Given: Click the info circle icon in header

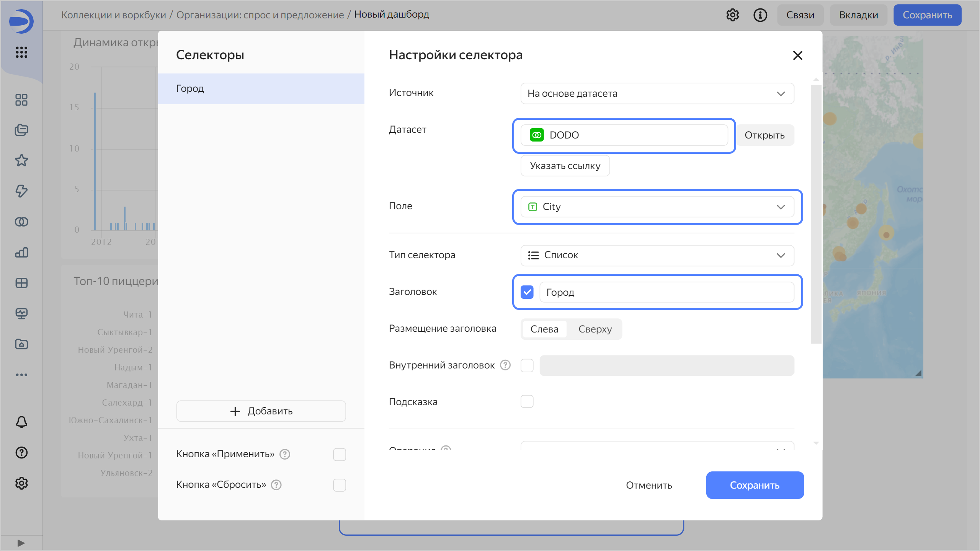Looking at the screenshot, I should (760, 15).
